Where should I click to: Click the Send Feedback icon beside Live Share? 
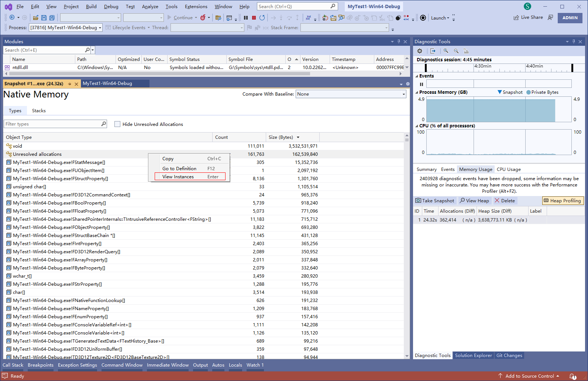click(550, 17)
